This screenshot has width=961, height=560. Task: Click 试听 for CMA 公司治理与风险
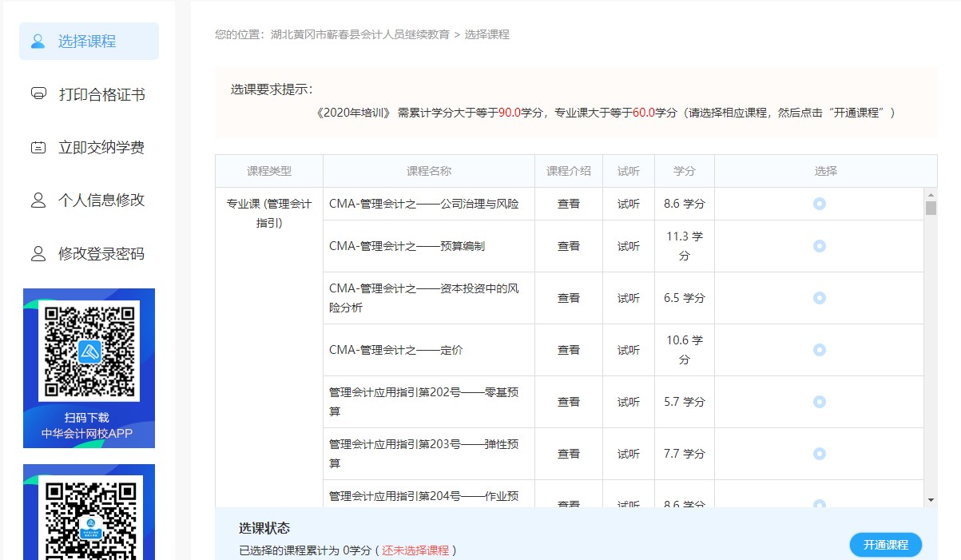click(629, 204)
